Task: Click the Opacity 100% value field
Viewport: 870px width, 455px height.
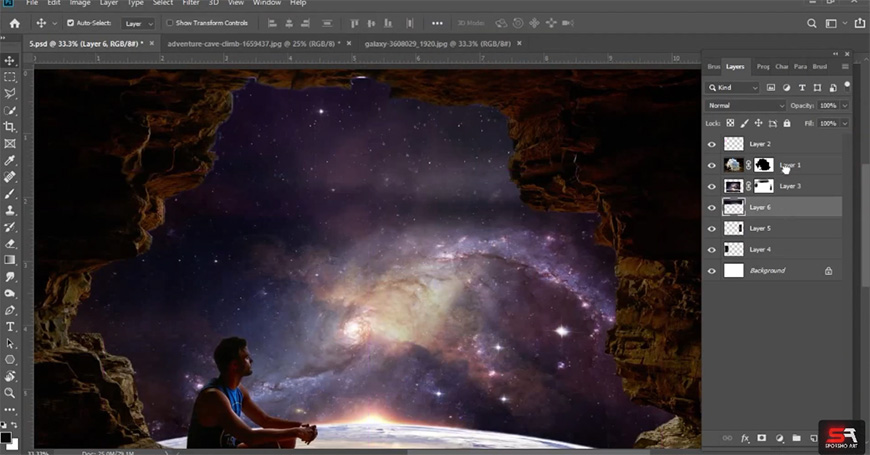Action: point(828,105)
